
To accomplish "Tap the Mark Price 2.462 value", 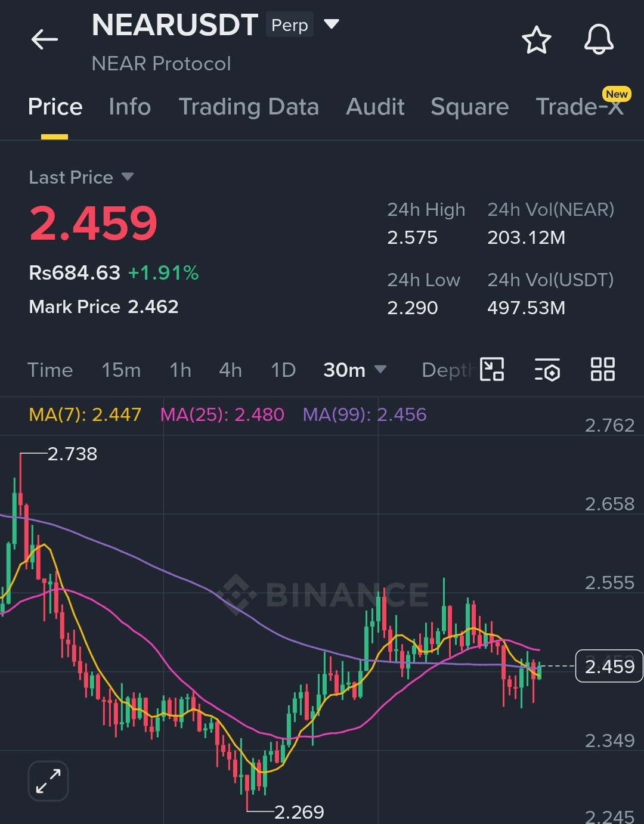I will pos(153,306).
